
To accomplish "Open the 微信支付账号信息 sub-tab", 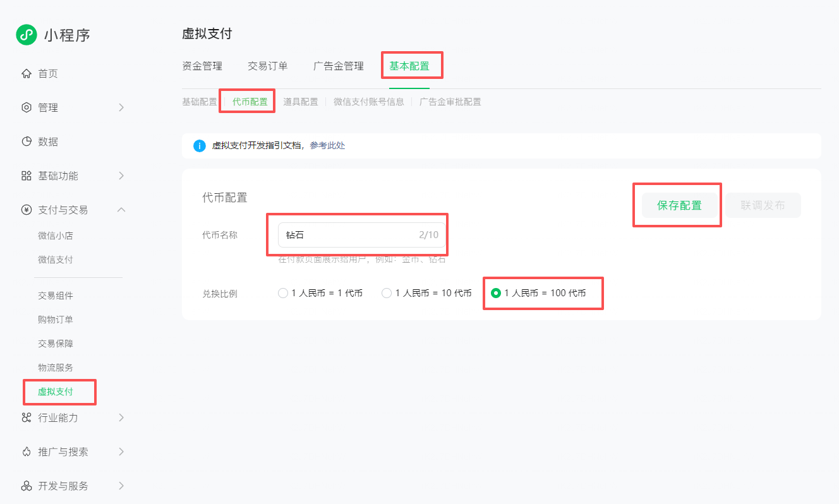I will pyautogui.click(x=369, y=102).
